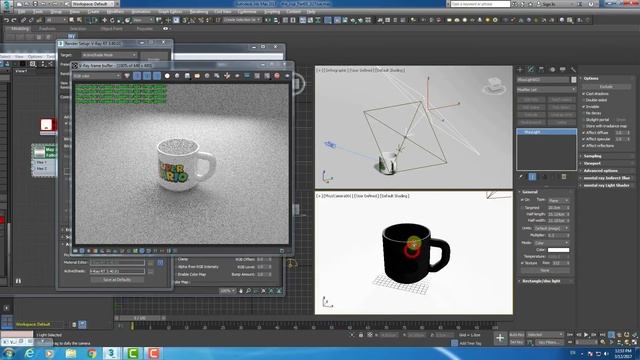Click the Auto Key button
Image resolution: width=640 pixels, height=360 pixels.
tap(516, 335)
